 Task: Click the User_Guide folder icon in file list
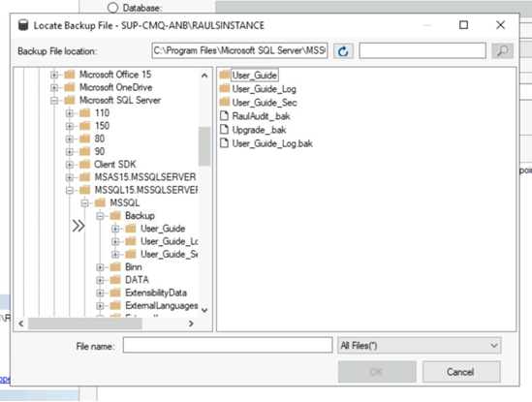coord(225,75)
